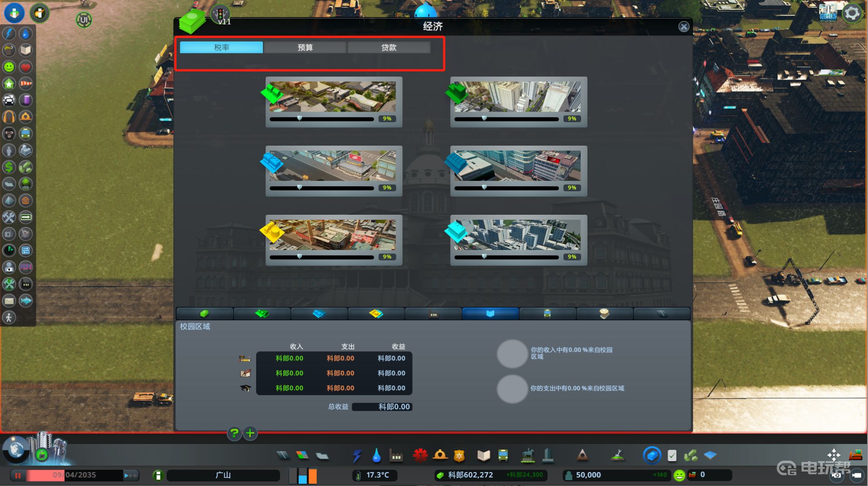Screen dimensions: 868x486
Task: Select the low-density residential thumbnail
Action: [x=333, y=96]
